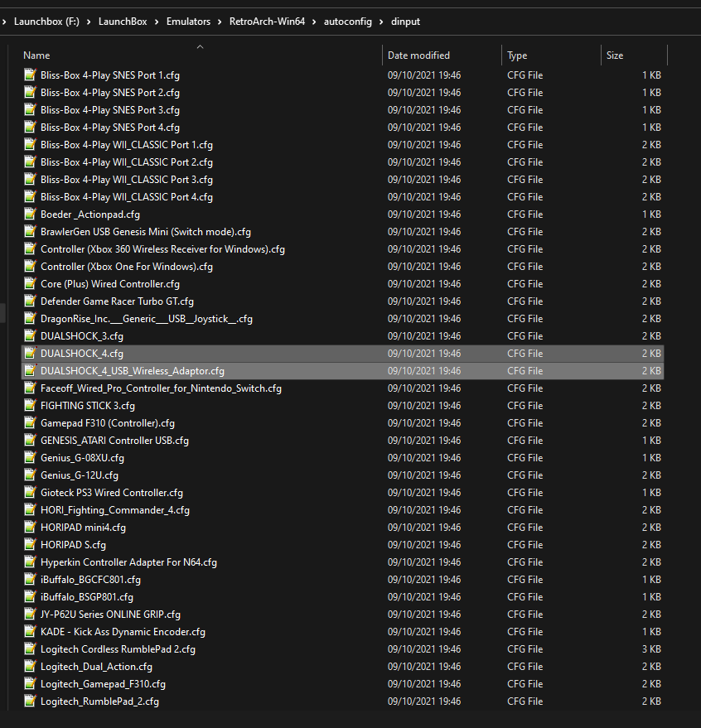This screenshot has width=701, height=728.
Task: Click the icon beside Bliss-Box 4-Play WII_CLASSIC Port 4.cfg
Action: pyautogui.click(x=30, y=196)
